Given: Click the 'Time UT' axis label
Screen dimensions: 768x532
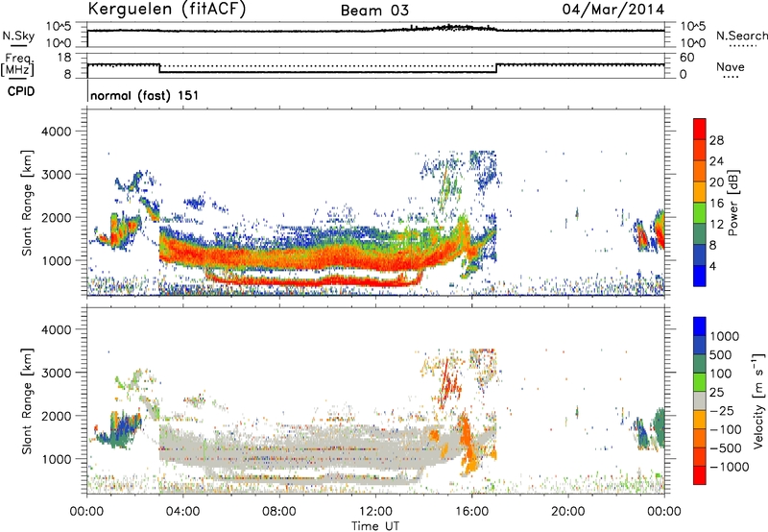Looking at the screenshot, I should 375,525.
